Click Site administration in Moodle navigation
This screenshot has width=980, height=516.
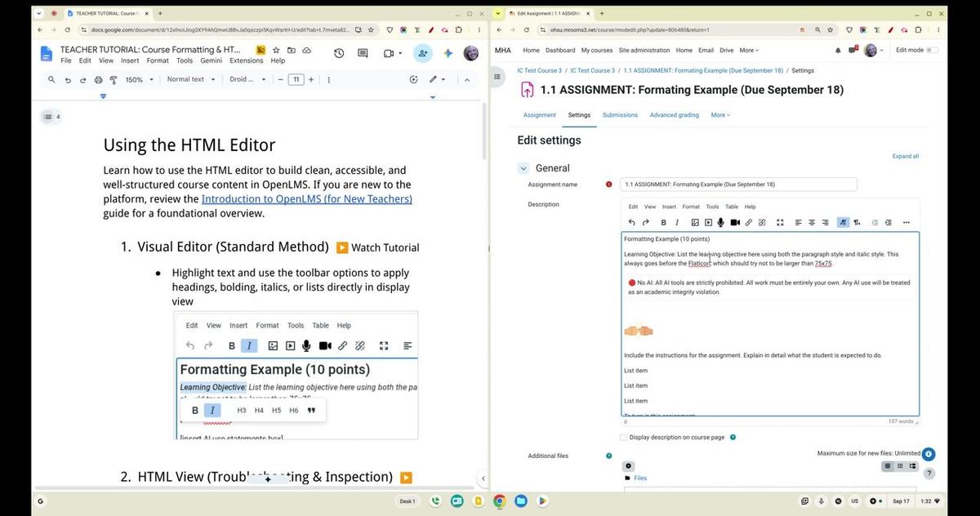click(644, 51)
